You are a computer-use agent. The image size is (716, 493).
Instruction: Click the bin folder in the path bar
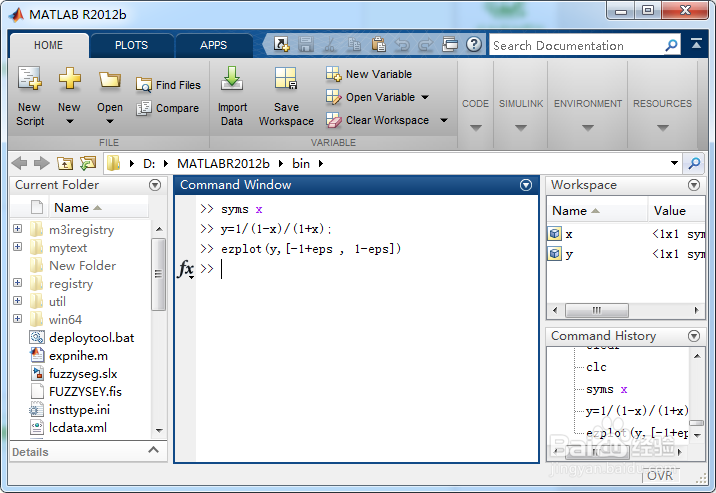(301, 163)
